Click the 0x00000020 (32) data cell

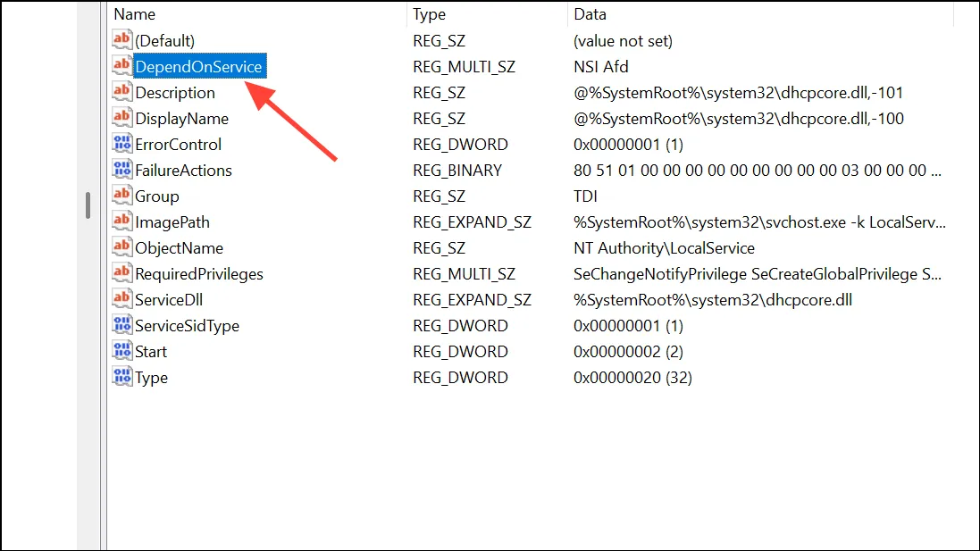pyautogui.click(x=632, y=378)
